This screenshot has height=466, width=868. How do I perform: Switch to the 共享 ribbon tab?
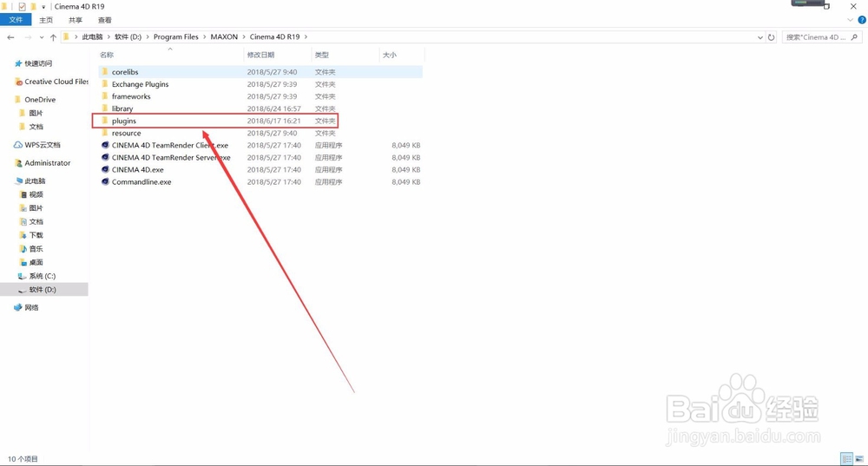click(76, 20)
